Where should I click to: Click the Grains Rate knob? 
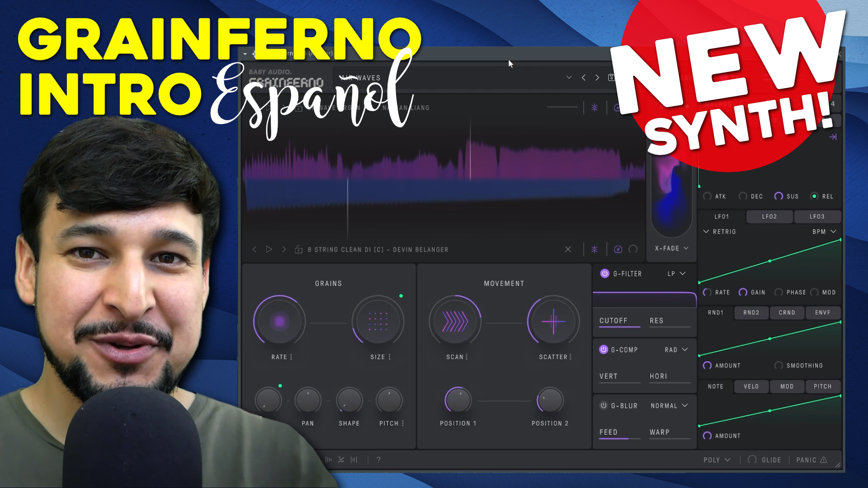[279, 322]
